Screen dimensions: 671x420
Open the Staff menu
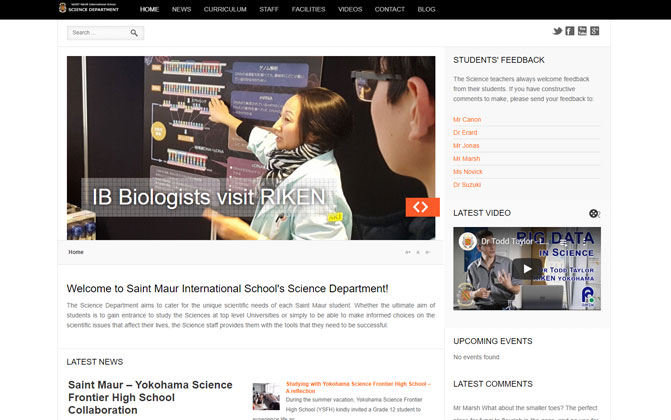(x=269, y=9)
